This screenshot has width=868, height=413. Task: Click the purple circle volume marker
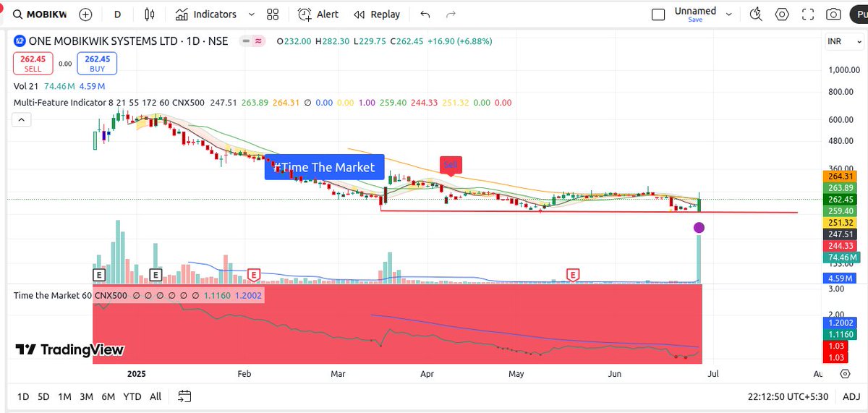(699, 228)
